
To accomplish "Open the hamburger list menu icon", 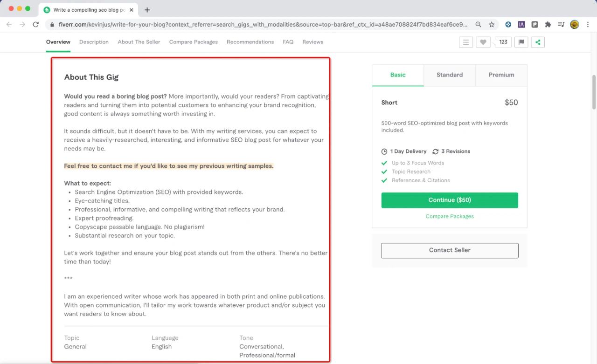I will [x=465, y=42].
